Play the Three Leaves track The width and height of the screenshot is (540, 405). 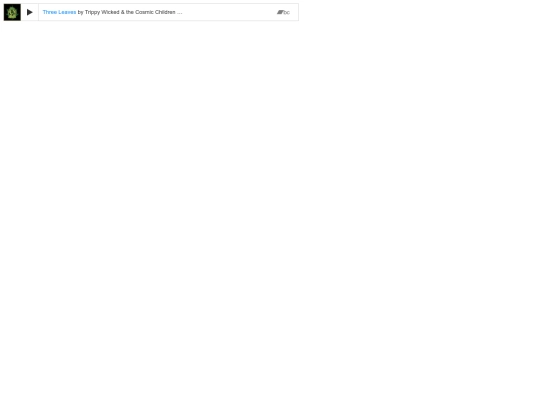30,12
